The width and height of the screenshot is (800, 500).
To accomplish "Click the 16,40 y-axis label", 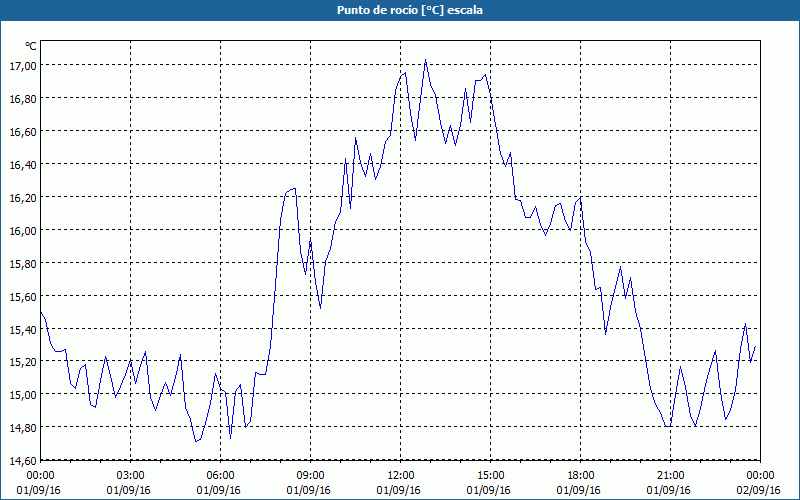I will coord(23,164).
